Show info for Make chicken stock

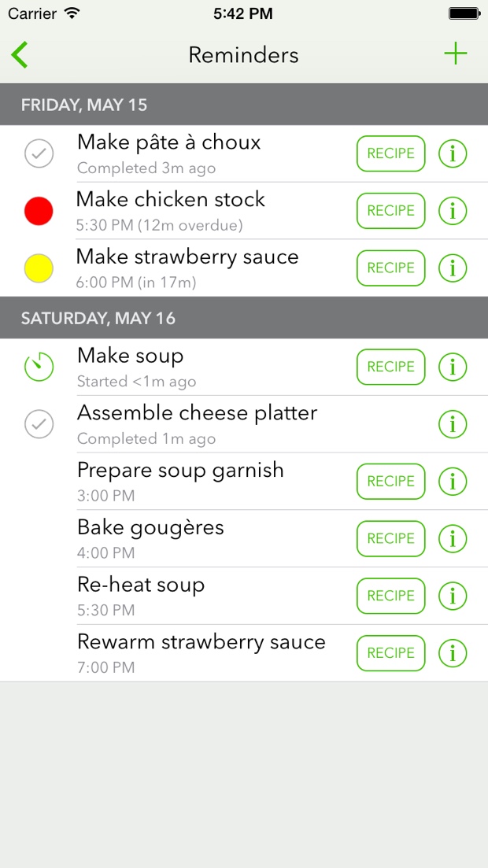[453, 211]
